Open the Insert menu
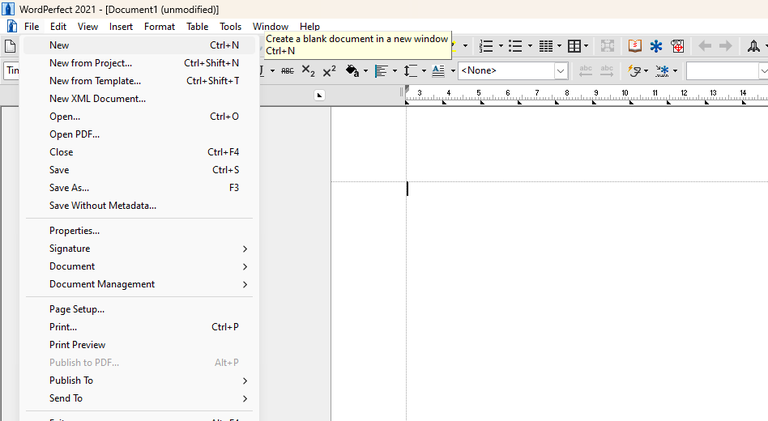The image size is (768, 421). [x=120, y=26]
